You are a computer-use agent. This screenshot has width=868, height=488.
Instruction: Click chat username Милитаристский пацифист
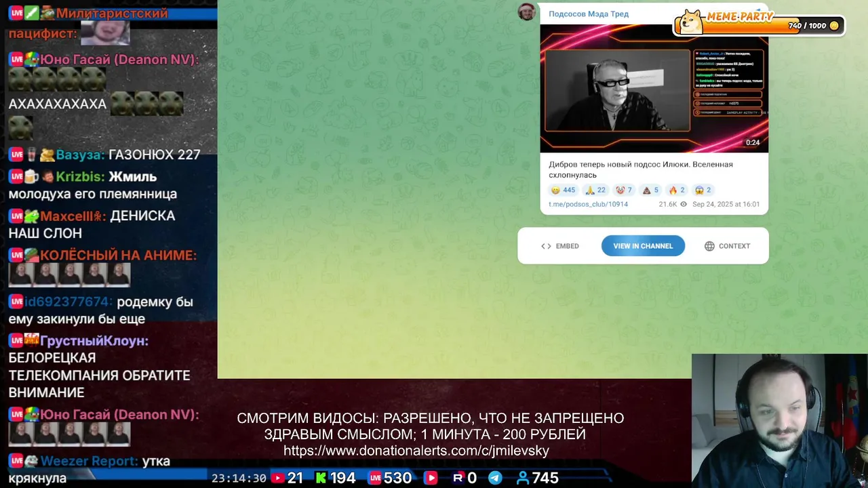[x=88, y=23]
